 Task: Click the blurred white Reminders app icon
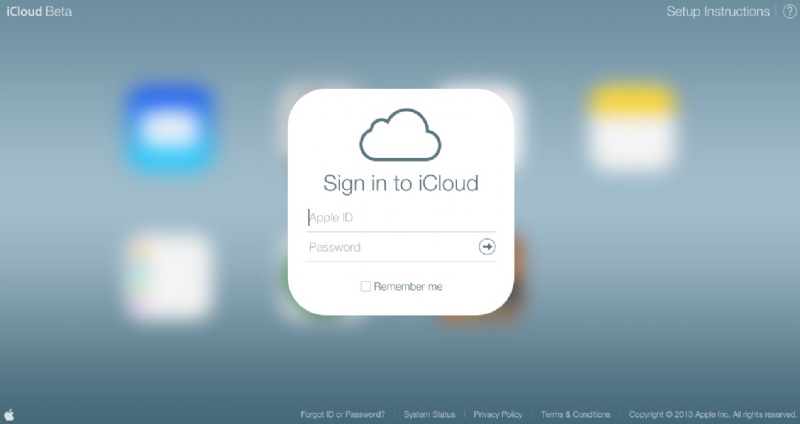point(168,276)
